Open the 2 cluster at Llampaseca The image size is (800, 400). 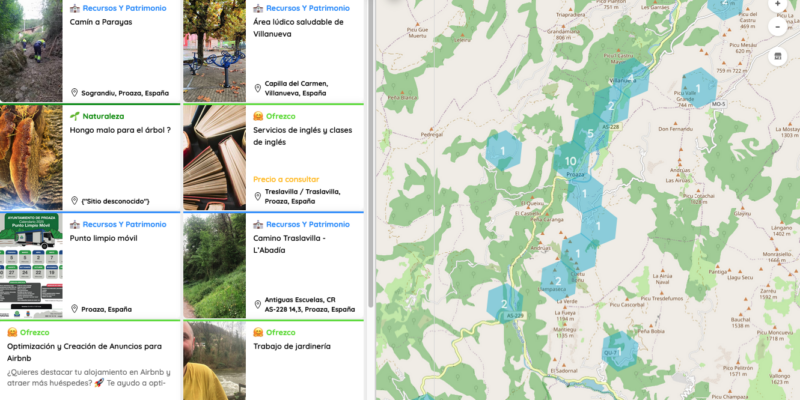coord(558,281)
